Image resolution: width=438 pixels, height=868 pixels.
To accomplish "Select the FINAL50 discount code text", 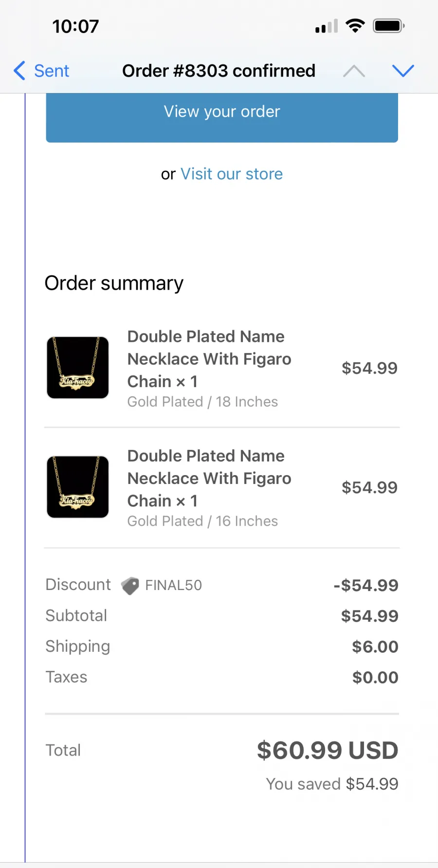I will (x=174, y=585).
